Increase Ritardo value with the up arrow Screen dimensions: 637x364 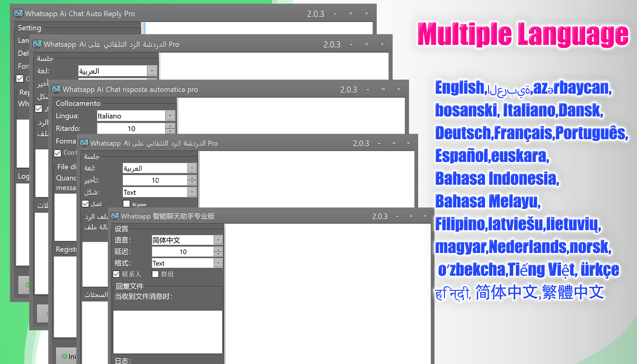tap(170, 126)
